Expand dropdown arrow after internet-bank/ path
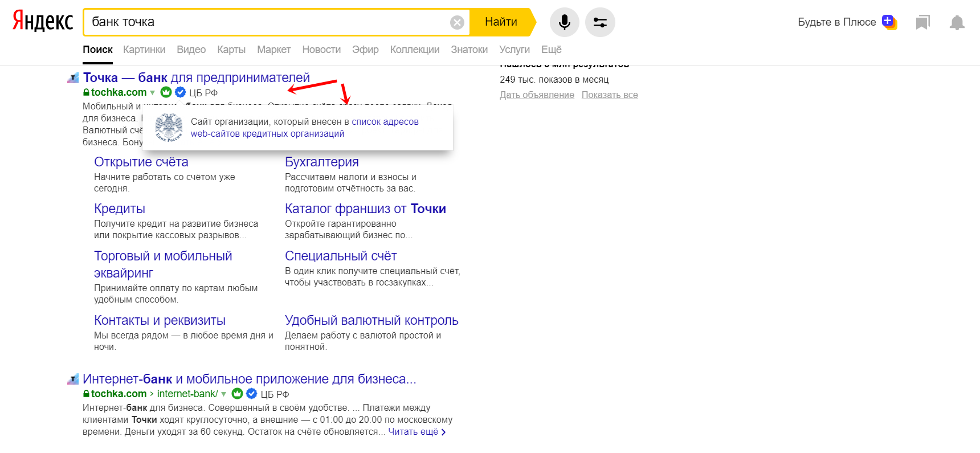This screenshot has height=453, width=980. tap(224, 394)
